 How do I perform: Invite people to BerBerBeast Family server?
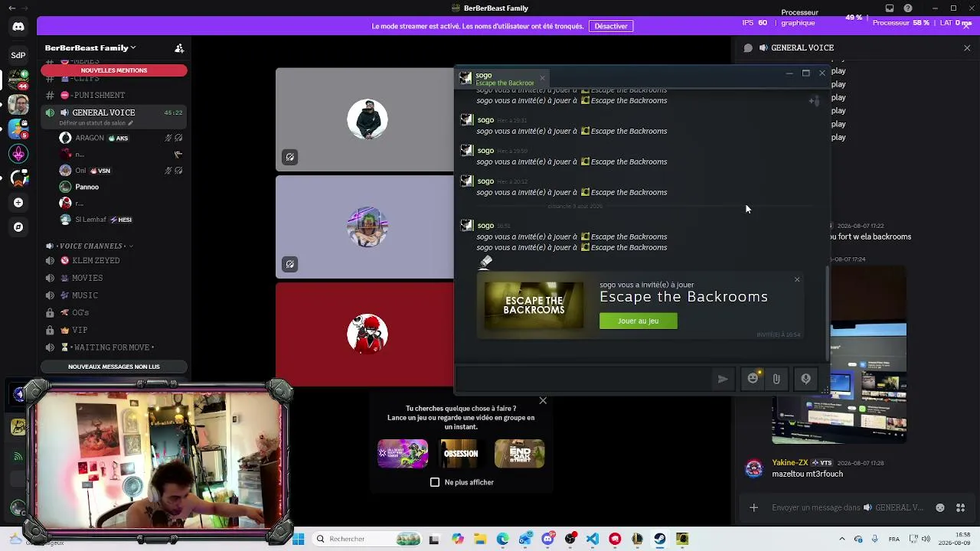coord(179,48)
